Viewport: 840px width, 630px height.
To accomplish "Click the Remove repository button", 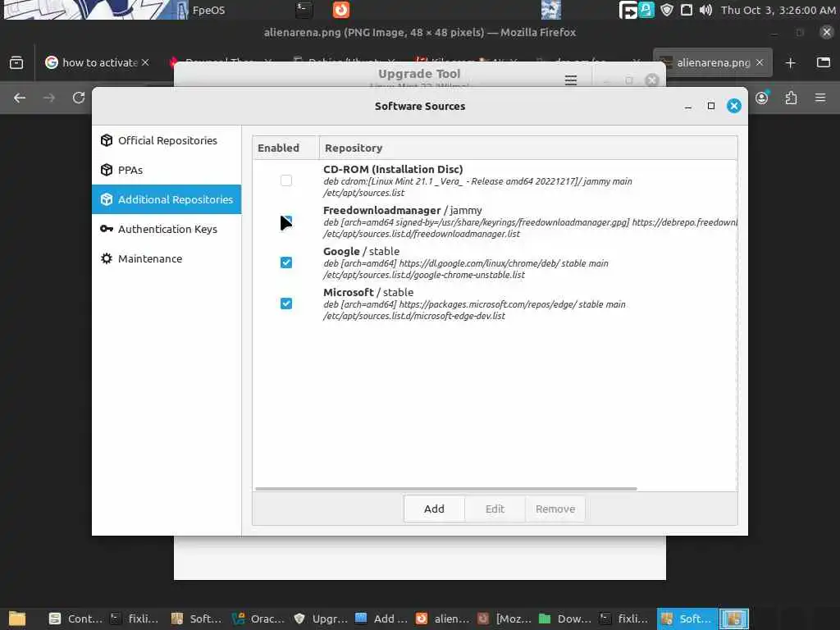I will pos(555,509).
